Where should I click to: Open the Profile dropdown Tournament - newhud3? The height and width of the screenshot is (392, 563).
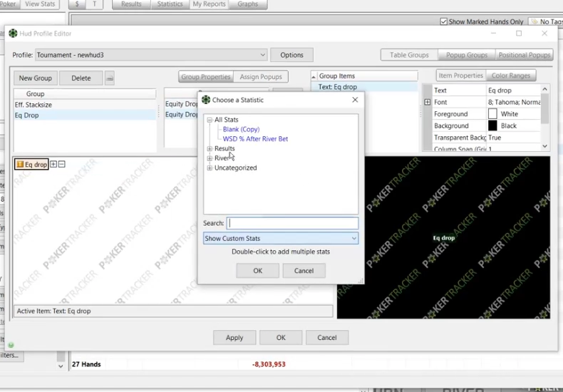(x=151, y=55)
